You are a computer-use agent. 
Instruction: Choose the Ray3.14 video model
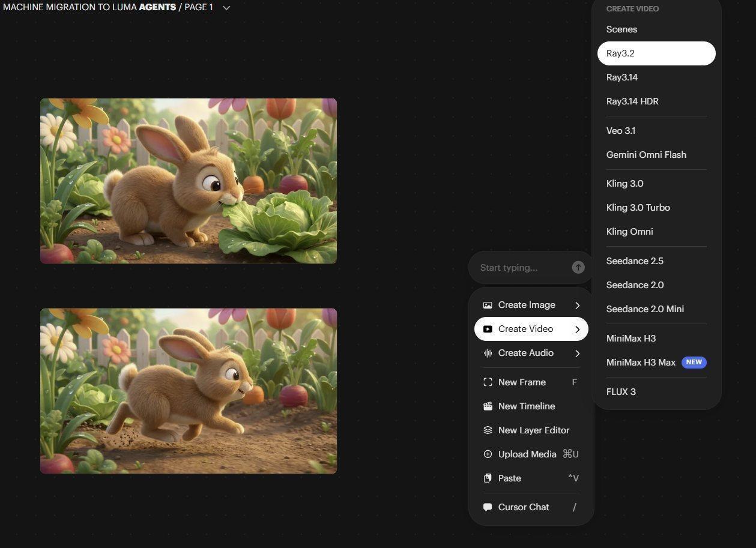pyautogui.click(x=656, y=77)
